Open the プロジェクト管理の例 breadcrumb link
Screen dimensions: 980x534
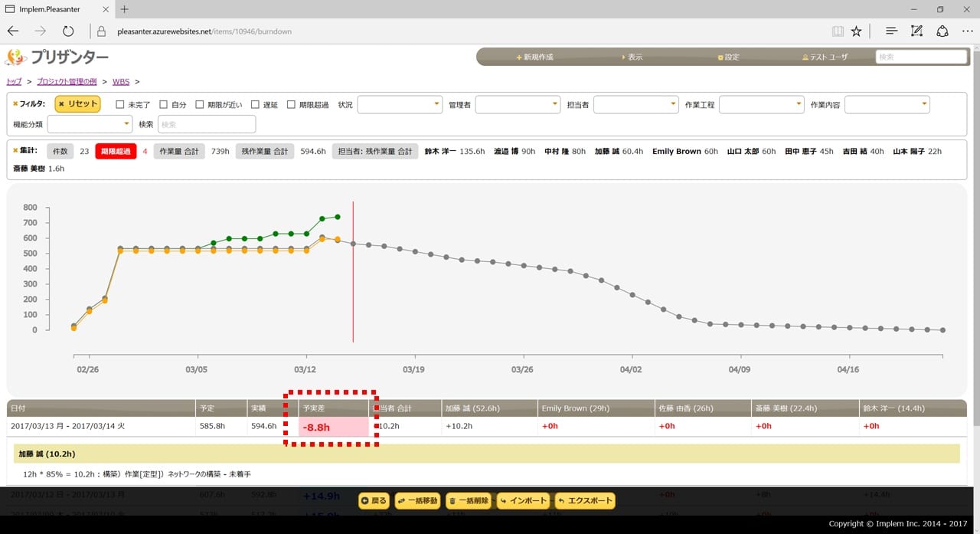pyautogui.click(x=67, y=81)
